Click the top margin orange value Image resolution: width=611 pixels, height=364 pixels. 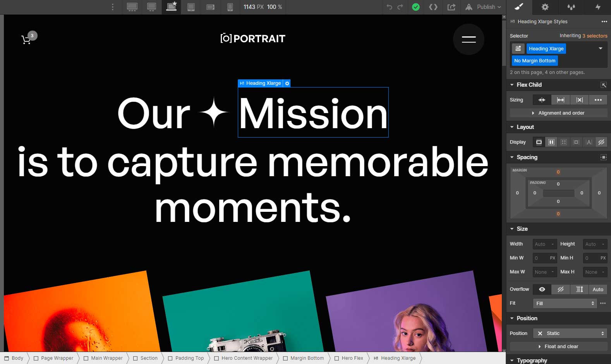point(558,172)
